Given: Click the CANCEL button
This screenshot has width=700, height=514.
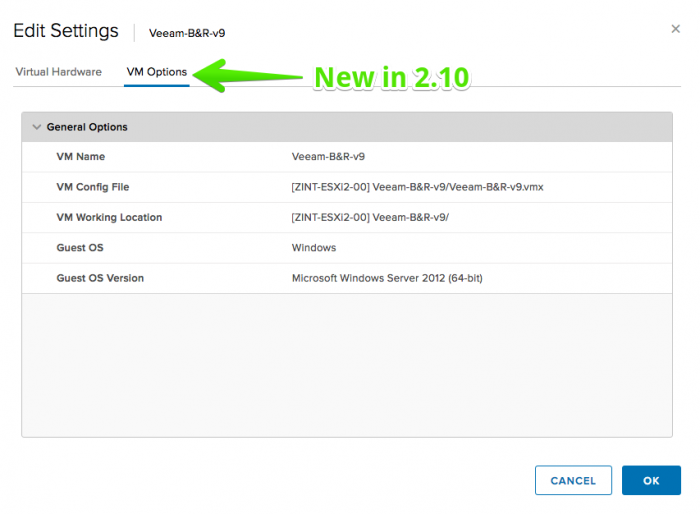Looking at the screenshot, I should coord(573,481).
